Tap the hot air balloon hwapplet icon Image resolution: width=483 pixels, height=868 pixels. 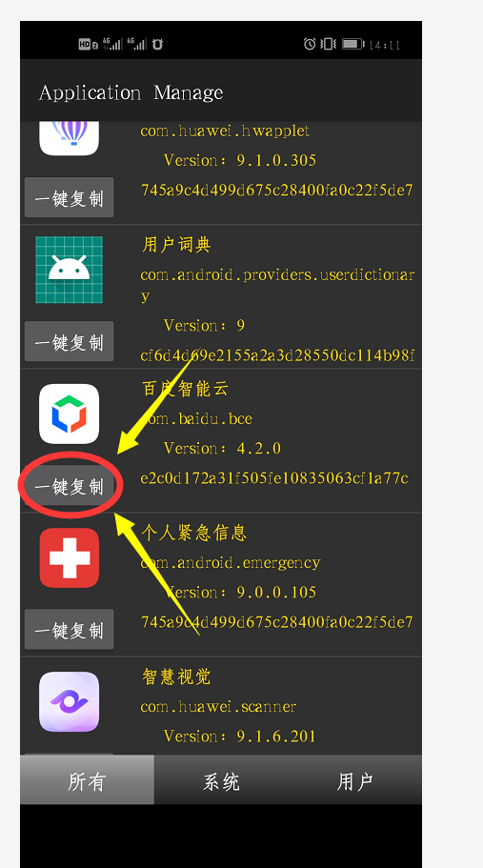pyautogui.click(x=70, y=138)
